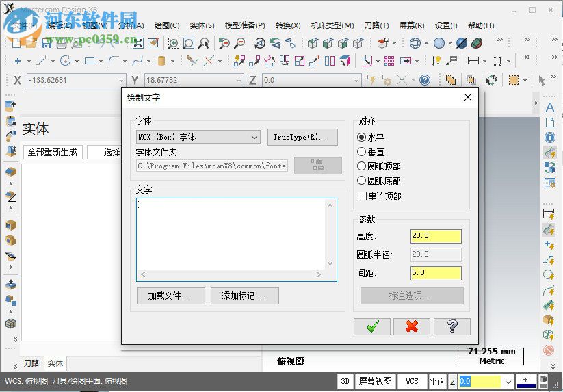
Task: Open the Fit to screen tool
Action: (138, 43)
